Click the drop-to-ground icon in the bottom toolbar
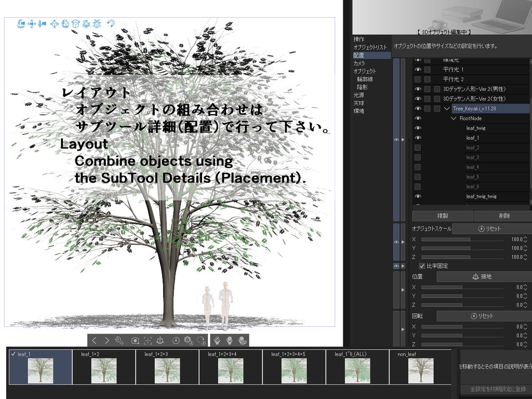The height and width of the screenshot is (399, 532). click(161, 340)
